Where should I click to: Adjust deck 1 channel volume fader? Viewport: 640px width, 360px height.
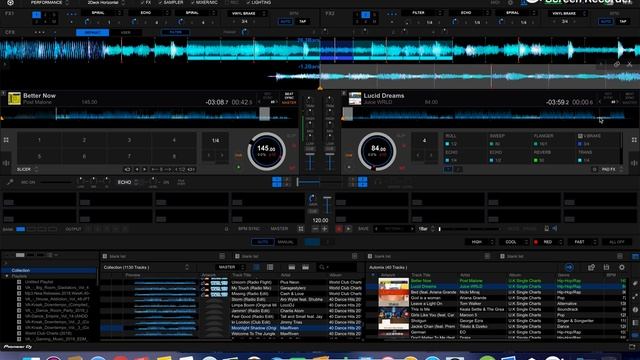pyautogui.click(x=310, y=161)
